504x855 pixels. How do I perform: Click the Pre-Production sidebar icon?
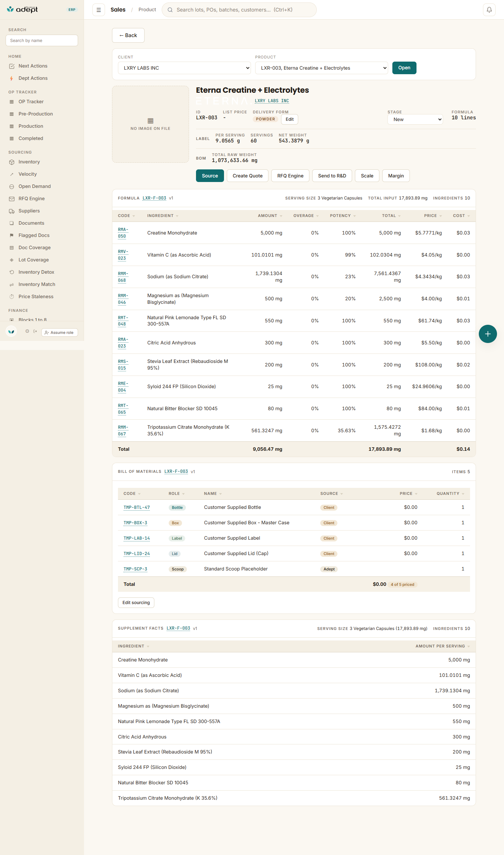(x=12, y=114)
